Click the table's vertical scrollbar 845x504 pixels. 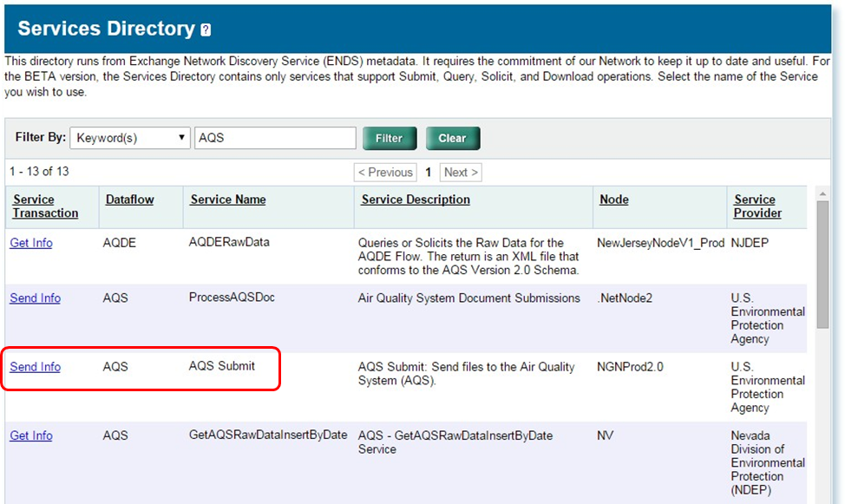click(823, 260)
